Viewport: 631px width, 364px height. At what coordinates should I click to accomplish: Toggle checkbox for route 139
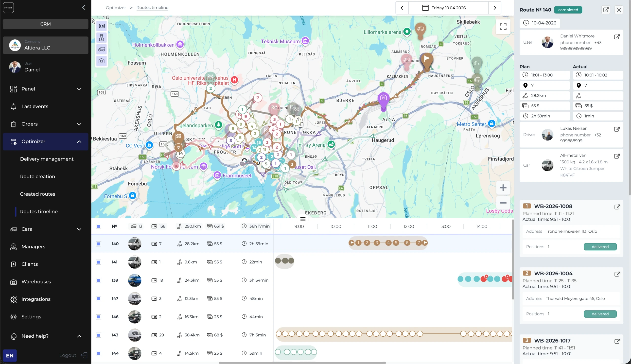pos(99,280)
